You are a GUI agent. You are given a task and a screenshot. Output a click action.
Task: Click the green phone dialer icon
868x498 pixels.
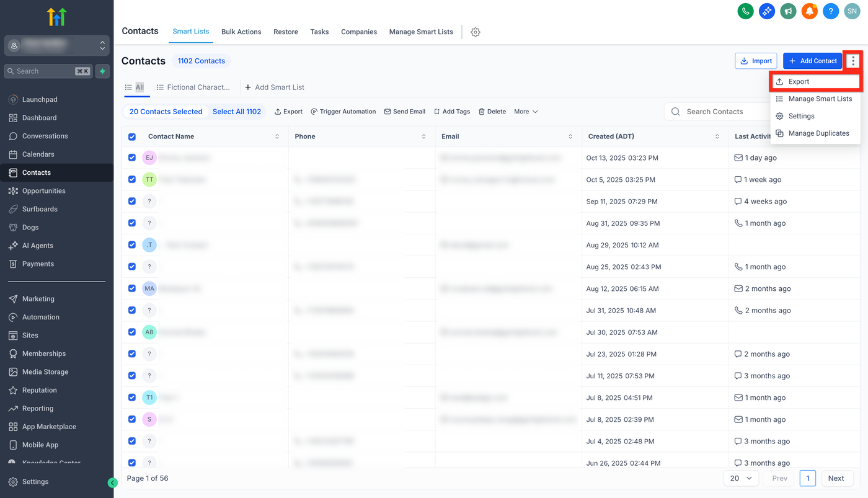click(x=745, y=11)
